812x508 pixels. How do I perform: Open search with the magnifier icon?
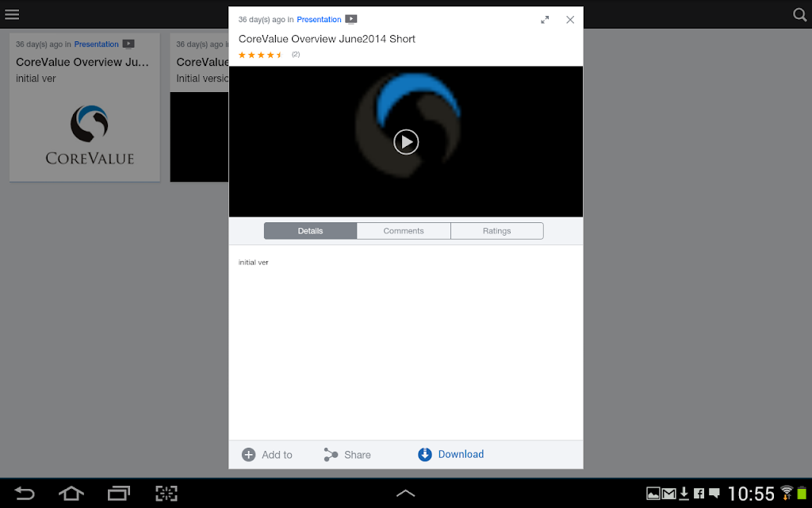pyautogui.click(x=799, y=14)
